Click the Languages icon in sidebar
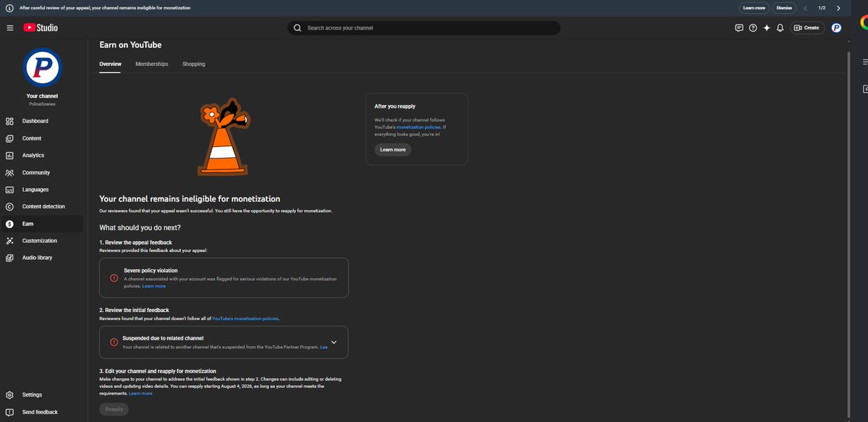This screenshot has height=422, width=868. click(x=9, y=190)
